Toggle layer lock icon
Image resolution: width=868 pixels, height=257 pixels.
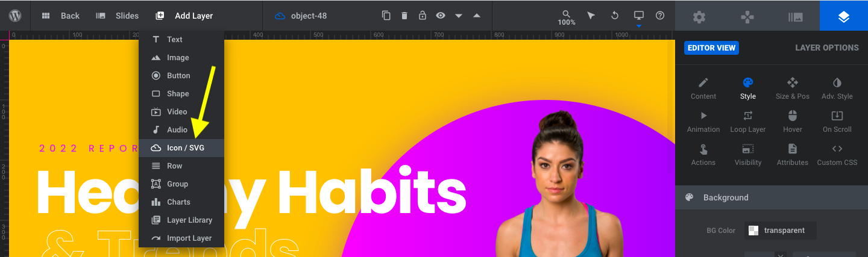[423, 16]
